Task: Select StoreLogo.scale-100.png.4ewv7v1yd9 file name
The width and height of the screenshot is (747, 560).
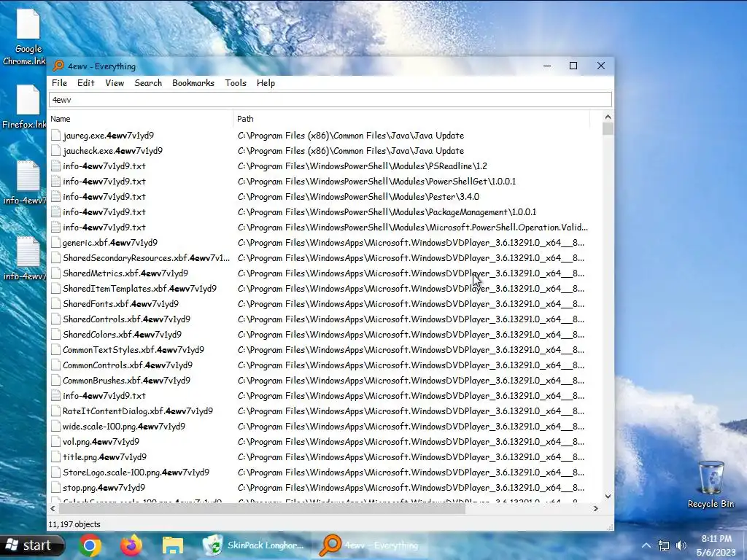Action: pos(136,472)
